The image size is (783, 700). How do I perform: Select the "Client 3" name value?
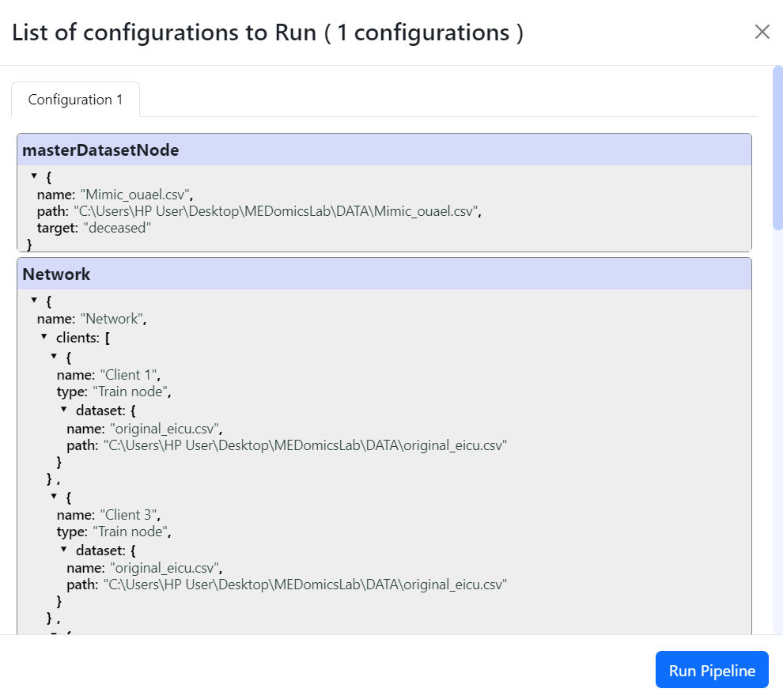point(128,515)
